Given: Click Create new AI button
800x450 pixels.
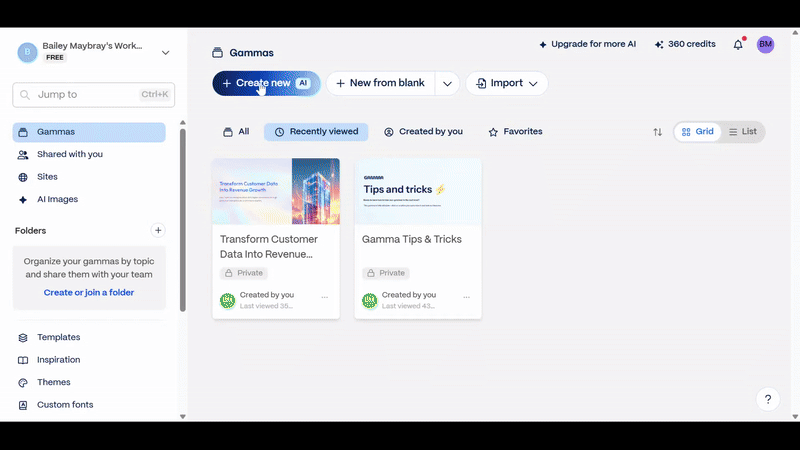Looking at the screenshot, I should 265,84.
